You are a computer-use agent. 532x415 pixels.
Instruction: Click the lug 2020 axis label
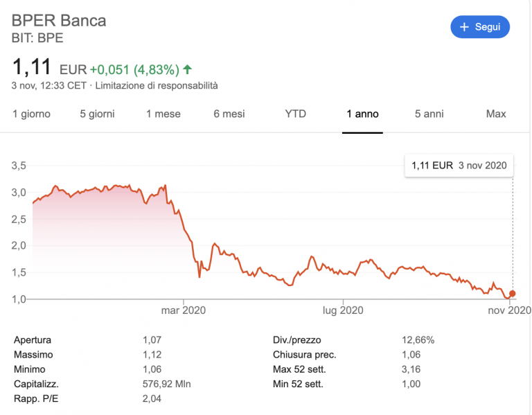pyautogui.click(x=343, y=311)
